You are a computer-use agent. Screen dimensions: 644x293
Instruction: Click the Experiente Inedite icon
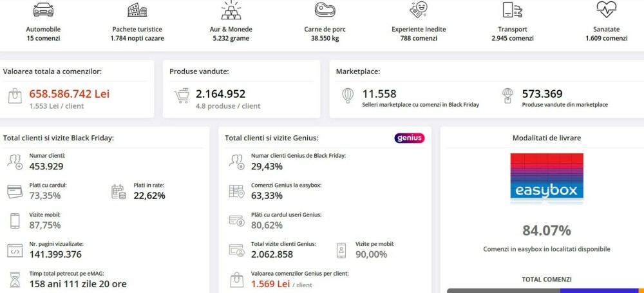pos(419,10)
